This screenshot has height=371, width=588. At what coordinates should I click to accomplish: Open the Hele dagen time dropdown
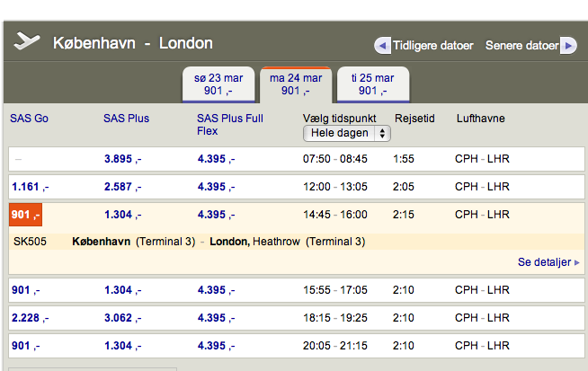[347, 133]
